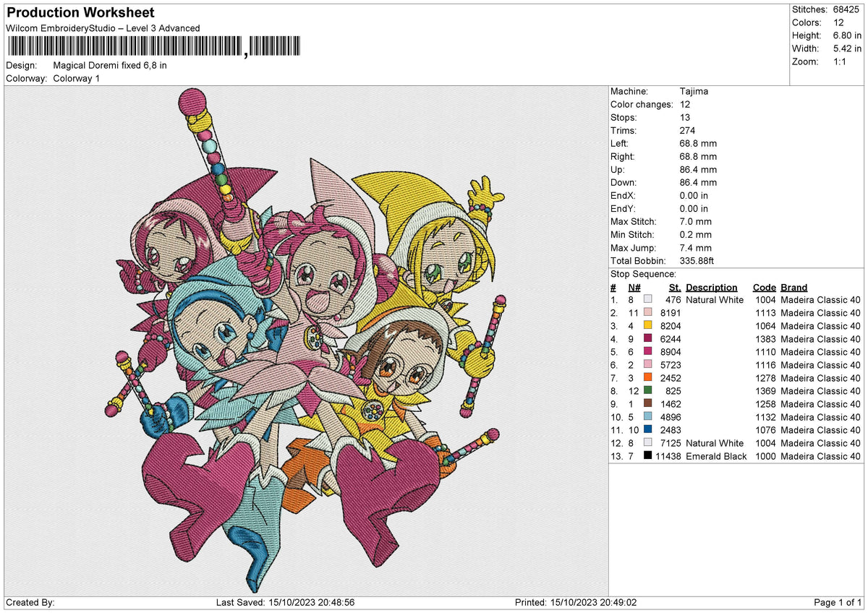
Task: Click the "St." column header
Action: coord(675,287)
